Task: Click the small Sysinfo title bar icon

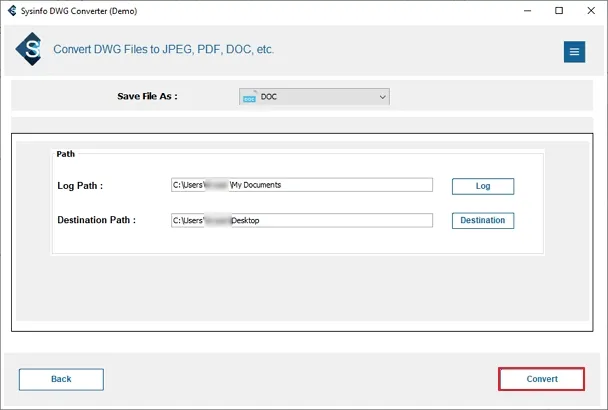Action: pyautogui.click(x=12, y=10)
